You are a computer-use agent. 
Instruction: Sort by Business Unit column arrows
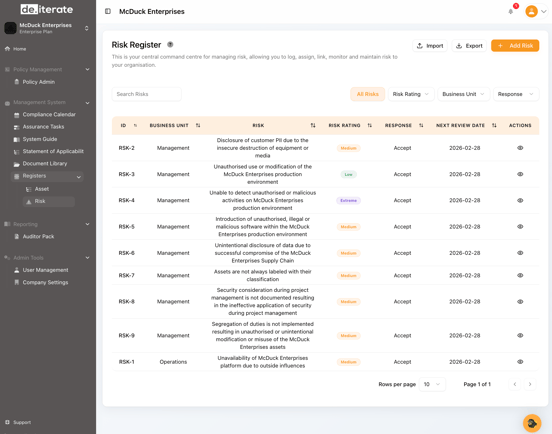click(x=198, y=125)
